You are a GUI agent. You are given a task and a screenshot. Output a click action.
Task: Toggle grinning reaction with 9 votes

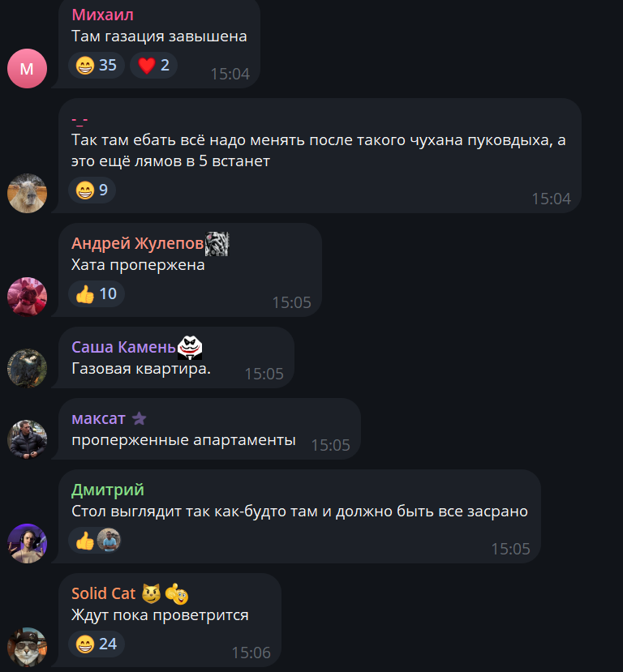pyautogui.click(x=92, y=190)
